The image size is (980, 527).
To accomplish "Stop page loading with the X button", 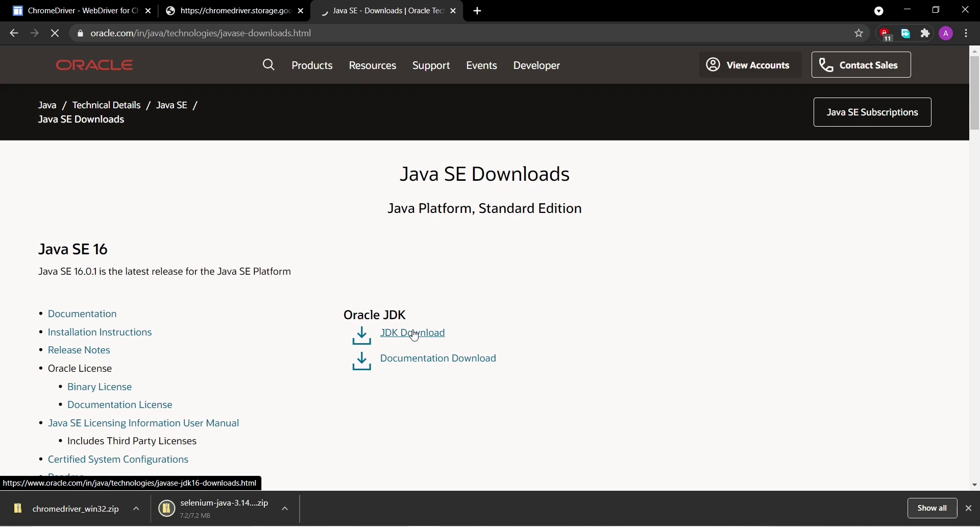I will pyautogui.click(x=55, y=34).
